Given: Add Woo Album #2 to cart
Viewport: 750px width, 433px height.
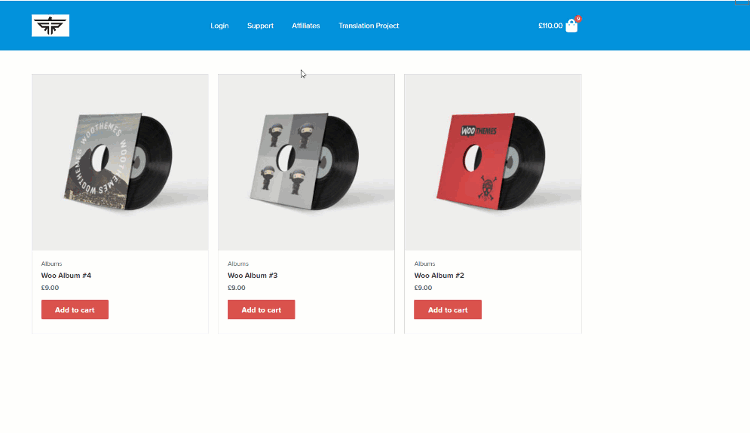Looking at the screenshot, I should pos(448,310).
